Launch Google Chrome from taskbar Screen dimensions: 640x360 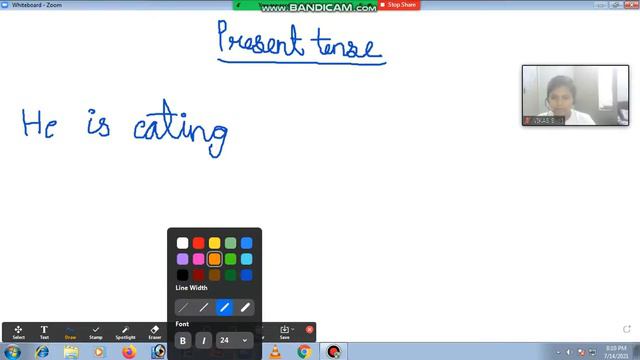[x=304, y=352]
